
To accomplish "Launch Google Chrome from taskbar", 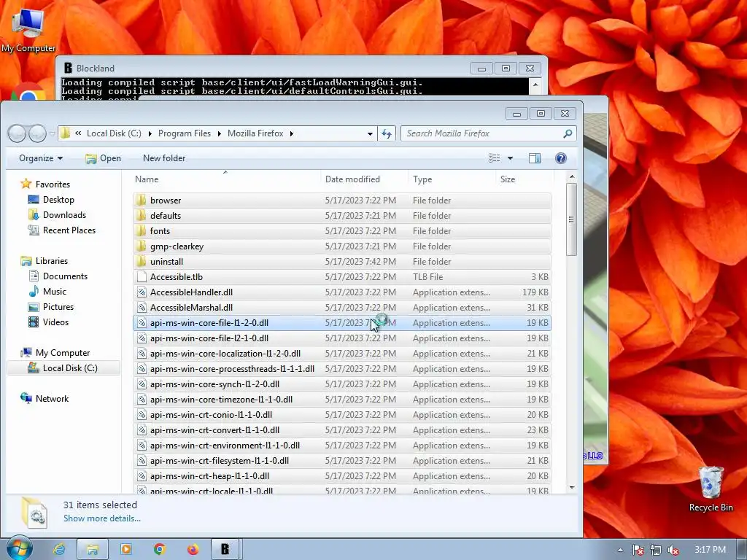I will [x=160, y=549].
